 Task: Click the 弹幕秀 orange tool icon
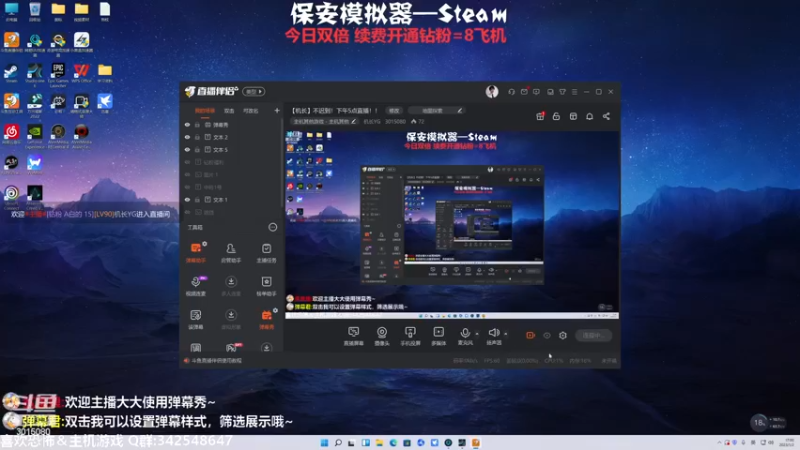pos(266,318)
